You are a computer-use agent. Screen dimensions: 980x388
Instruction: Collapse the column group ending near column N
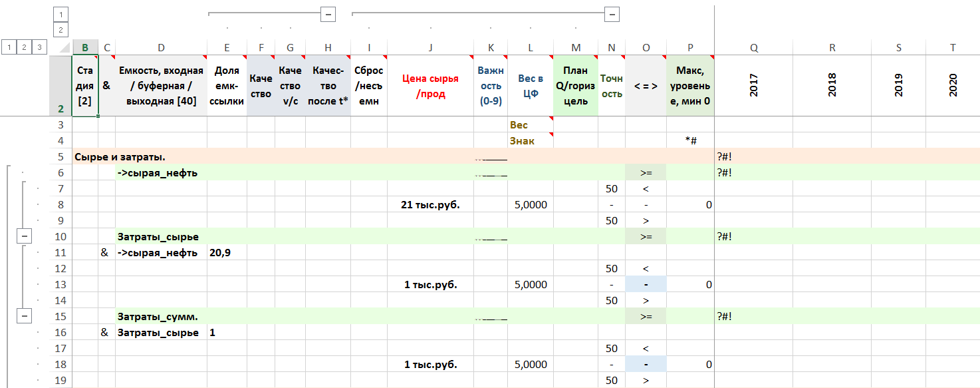(612, 14)
